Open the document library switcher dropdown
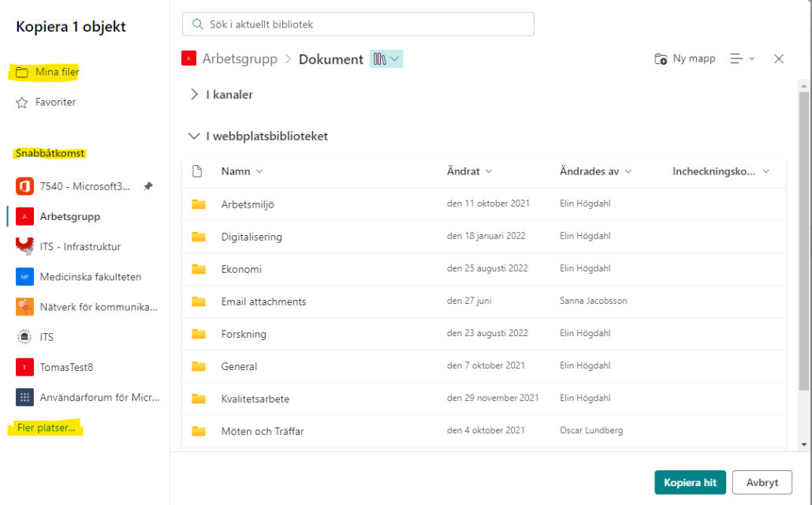812x505 pixels. 386,58
